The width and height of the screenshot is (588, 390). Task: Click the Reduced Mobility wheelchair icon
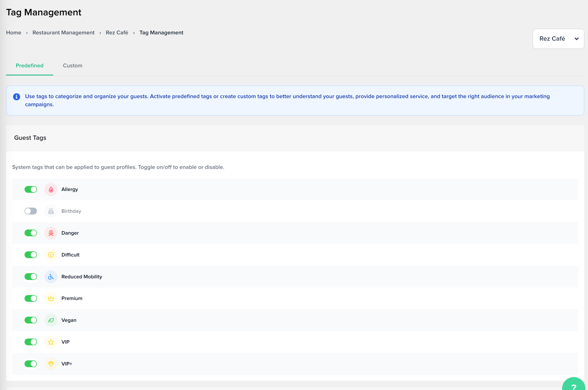tap(51, 277)
